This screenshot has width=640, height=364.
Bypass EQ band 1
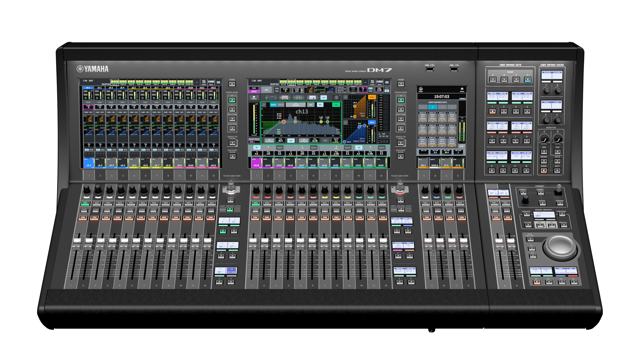click(280, 148)
